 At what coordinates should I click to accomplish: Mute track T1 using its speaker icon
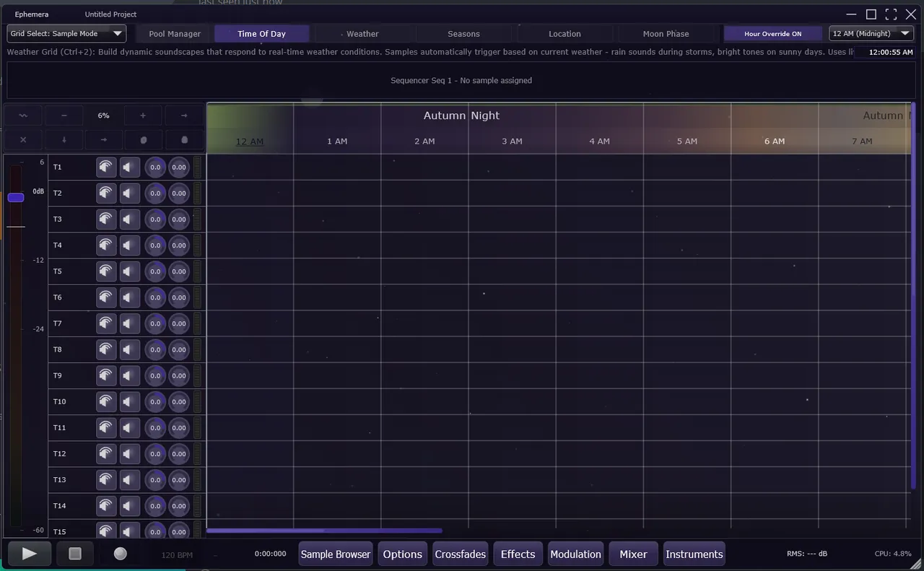tap(129, 167)
